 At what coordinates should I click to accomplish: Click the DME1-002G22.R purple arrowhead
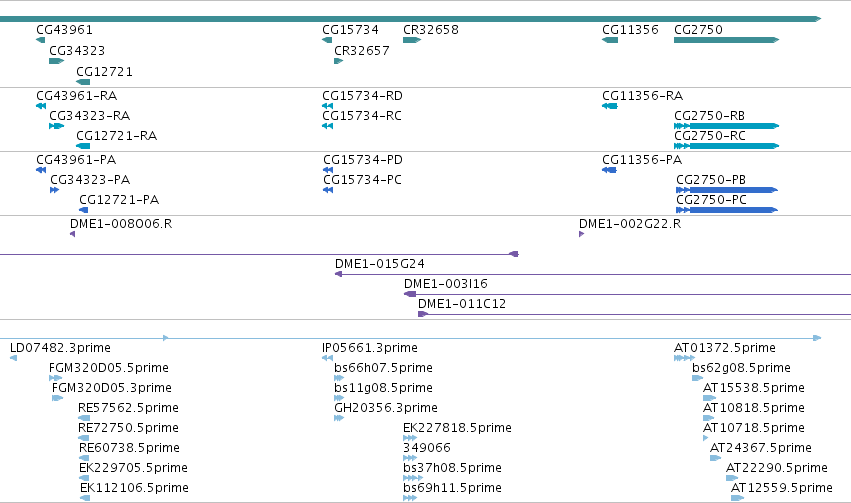tap(581, 234)
